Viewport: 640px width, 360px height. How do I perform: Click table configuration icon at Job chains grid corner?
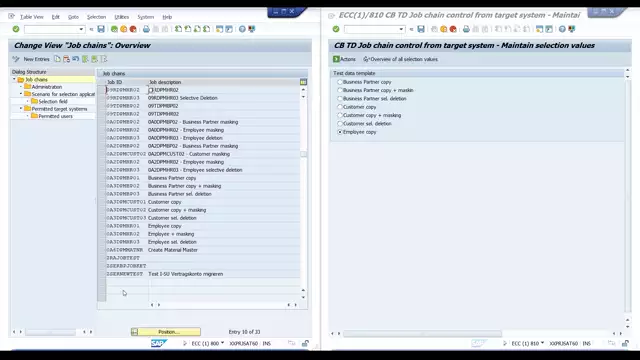303,82
